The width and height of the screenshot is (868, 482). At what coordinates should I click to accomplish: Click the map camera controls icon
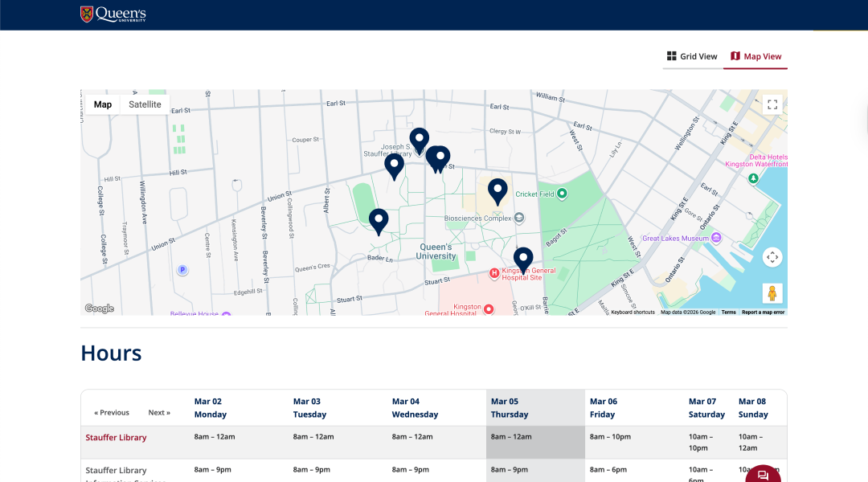tap(772, 257)
